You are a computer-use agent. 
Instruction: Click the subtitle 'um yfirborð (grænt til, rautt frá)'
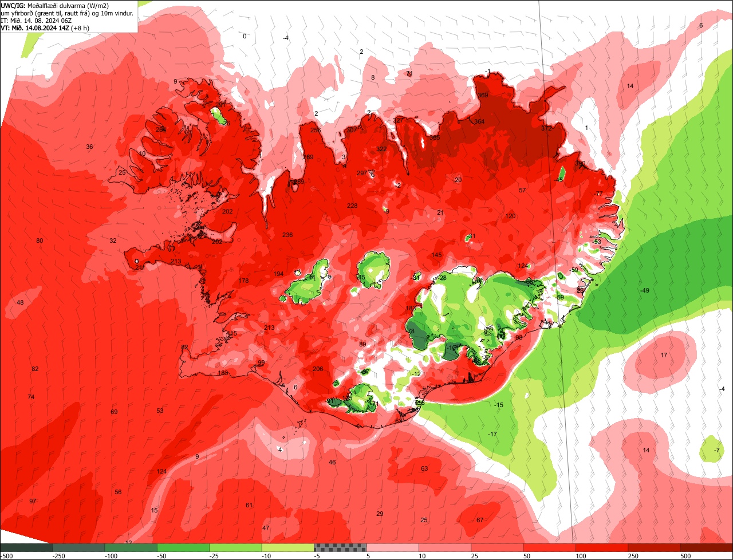tap(45, 13)
